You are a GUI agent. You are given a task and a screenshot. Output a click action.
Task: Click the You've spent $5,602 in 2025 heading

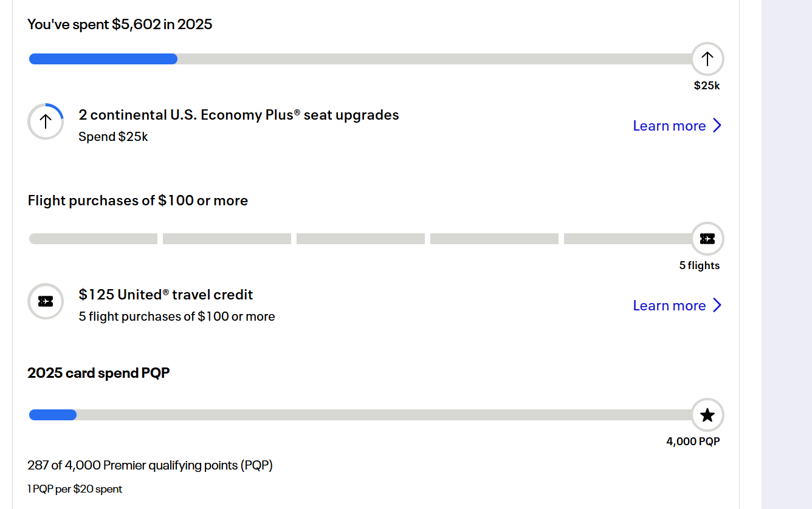click(x=120, y=24)
